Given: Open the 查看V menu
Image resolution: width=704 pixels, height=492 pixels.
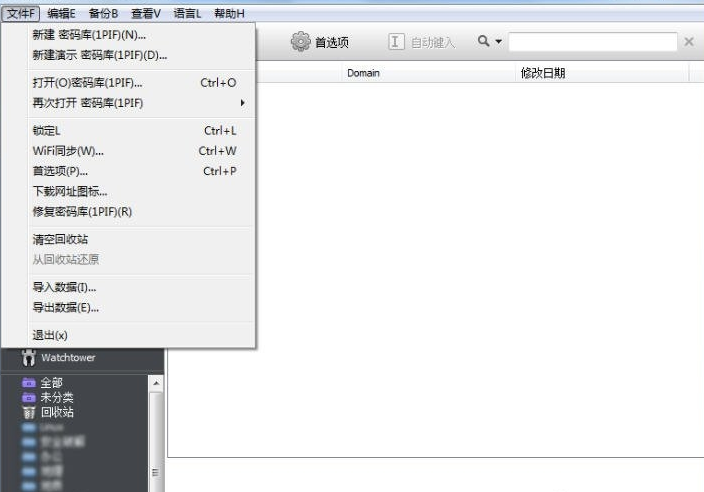Looking at the screenshot, I should point(146,13).
